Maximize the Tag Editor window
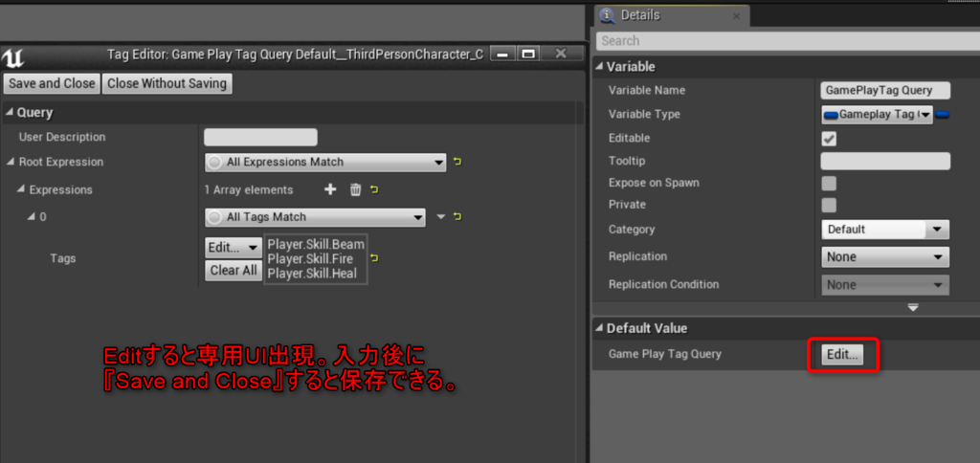Viewport: 980px width, 463px height. tap(528, 54)
